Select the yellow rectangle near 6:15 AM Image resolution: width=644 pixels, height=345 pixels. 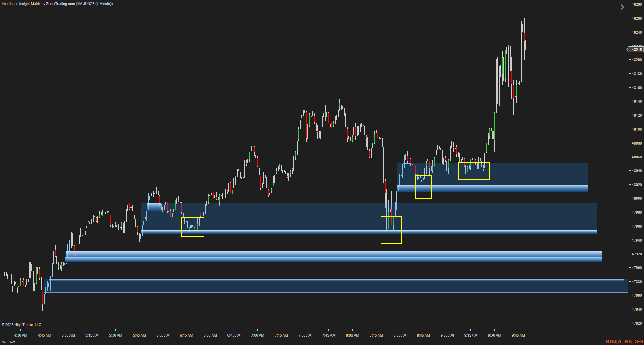coord(193,227)
